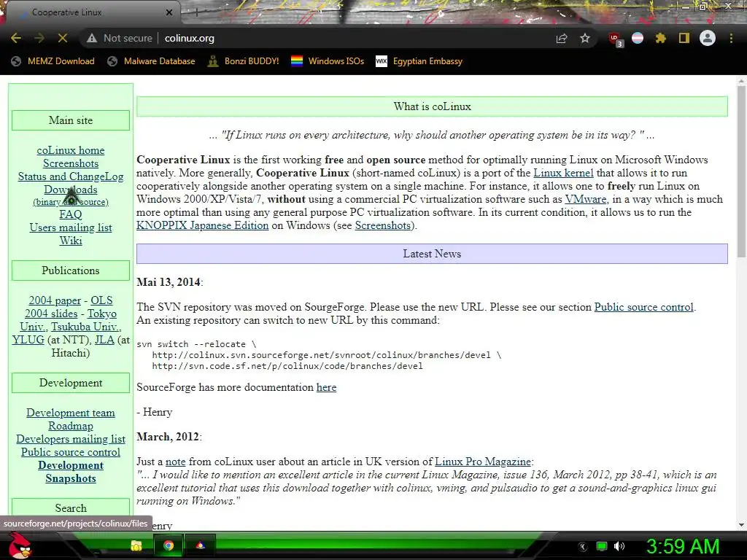
Task: Open the 2004 slides link
Action: point(51,314)
